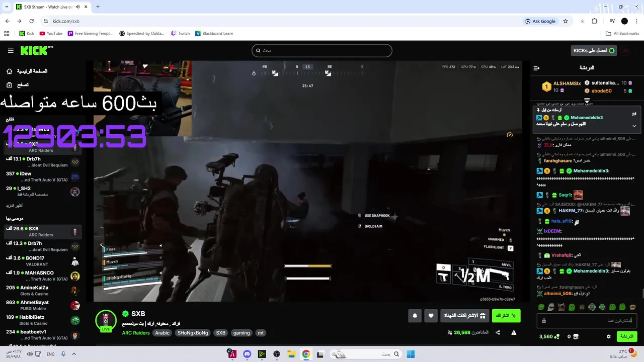Click the gaming tag
This screenshot has height=362, width=644.
point(242,333)
